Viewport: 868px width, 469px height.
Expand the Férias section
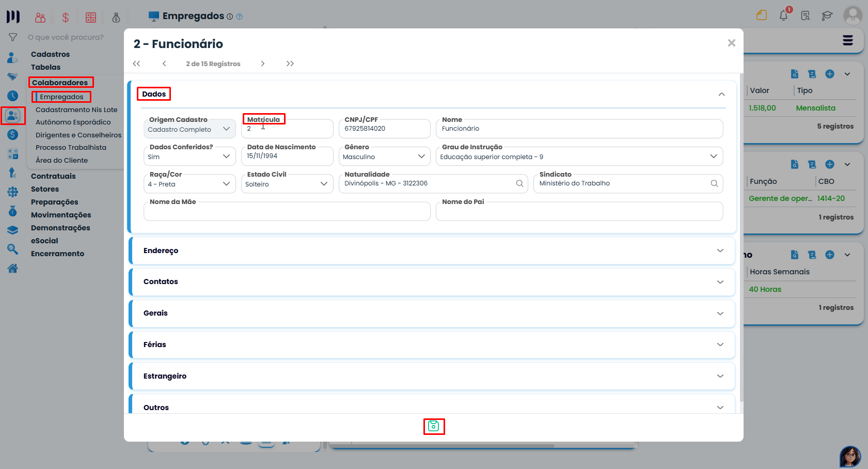tap(432, 345)
